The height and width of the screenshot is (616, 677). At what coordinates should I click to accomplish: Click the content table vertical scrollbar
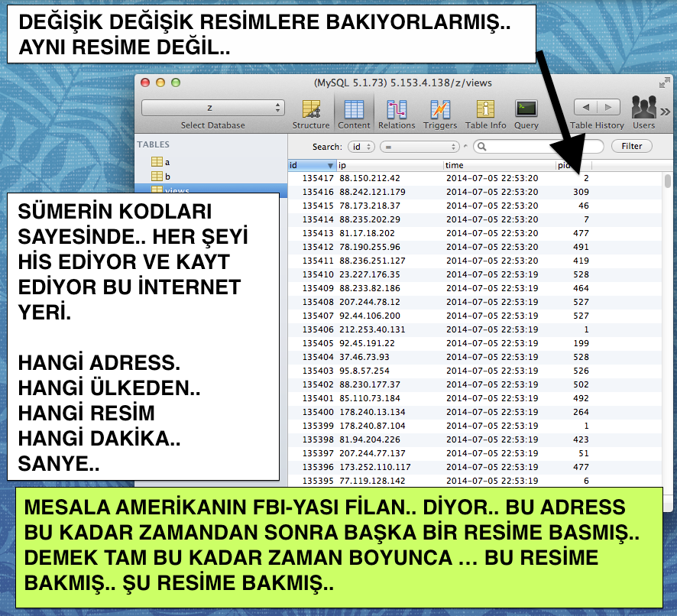668,180
